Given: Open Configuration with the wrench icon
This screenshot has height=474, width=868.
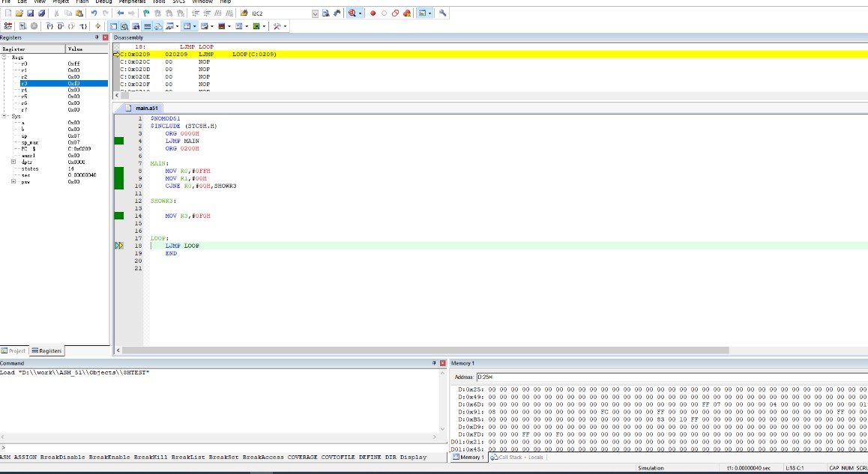Looking at the screenshot, I should point(442,13).
